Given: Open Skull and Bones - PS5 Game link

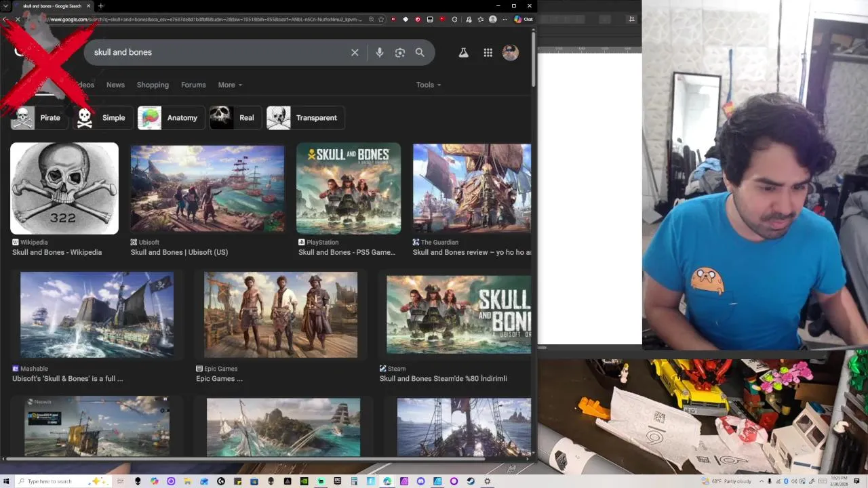Looking at the screenshot, I should pyautogui.click(x=347, y=252).
